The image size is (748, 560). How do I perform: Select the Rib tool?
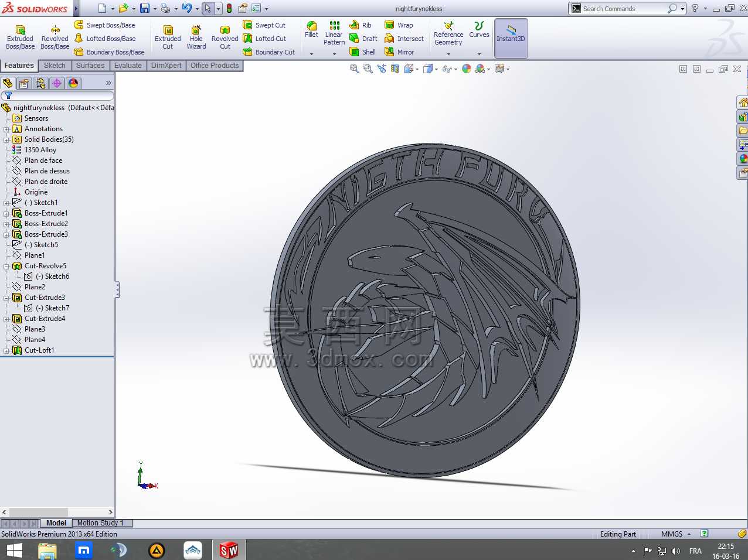coord(361,25)
